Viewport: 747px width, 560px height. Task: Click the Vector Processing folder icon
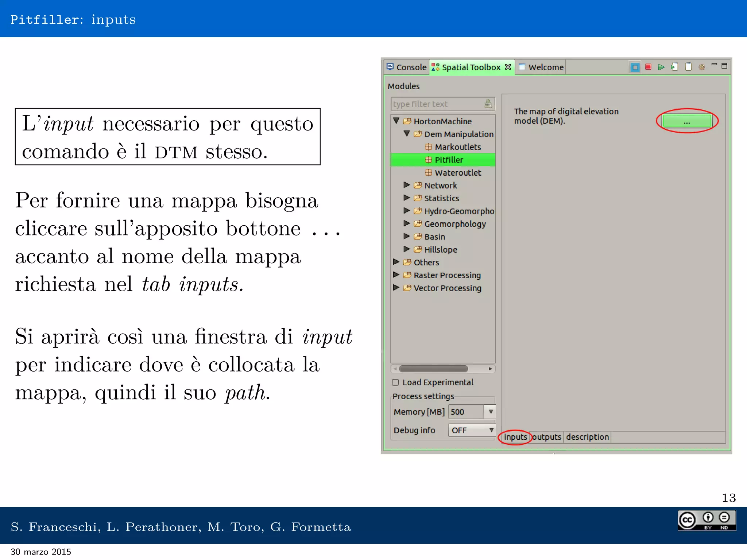[407, 288]
